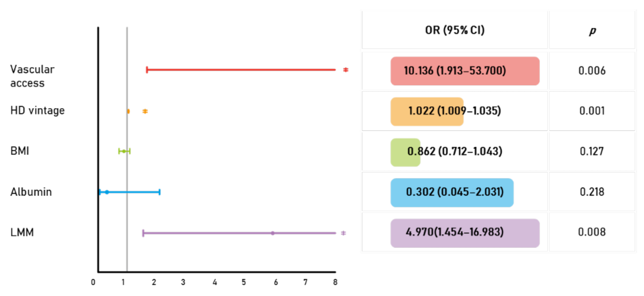Click the purple point estimate dot on LMM line
This screenshot has height=296, width=644.
tap(273, 233)
